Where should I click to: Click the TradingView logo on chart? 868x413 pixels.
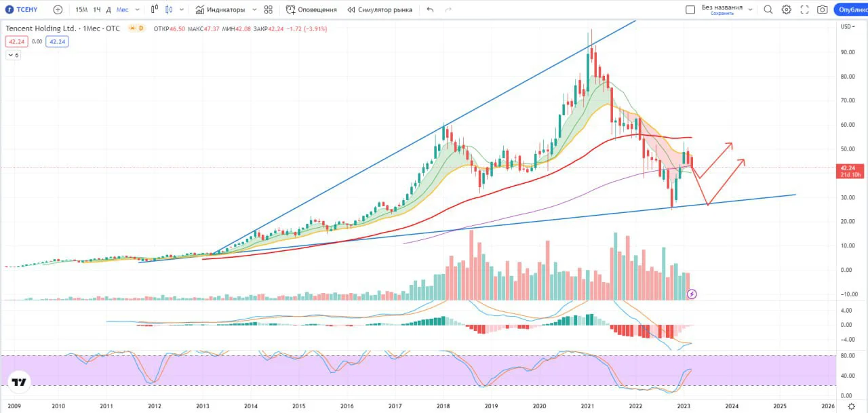[x=19, y=382]
